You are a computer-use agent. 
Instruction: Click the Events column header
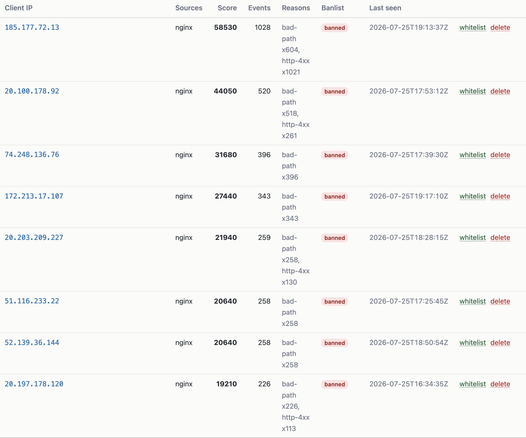[x=259, y=8]
